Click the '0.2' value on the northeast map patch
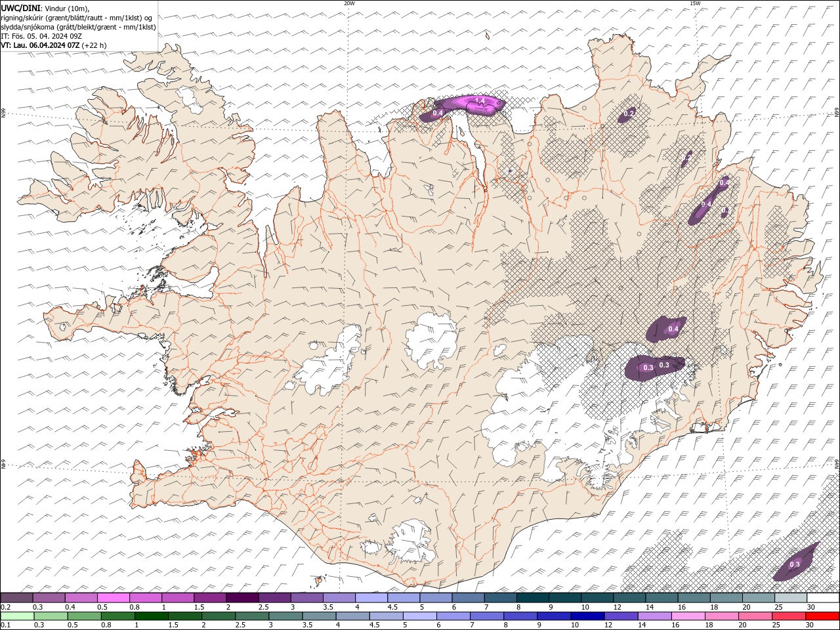The image size is (840, 630). 629,114
